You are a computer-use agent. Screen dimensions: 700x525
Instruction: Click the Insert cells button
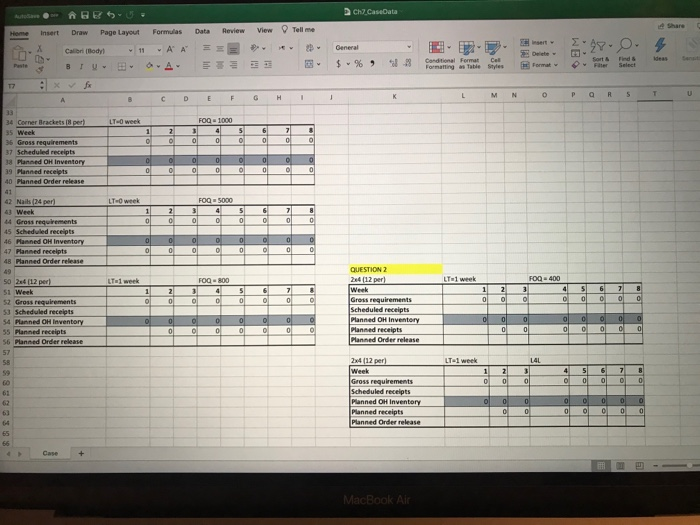[537, 42]
